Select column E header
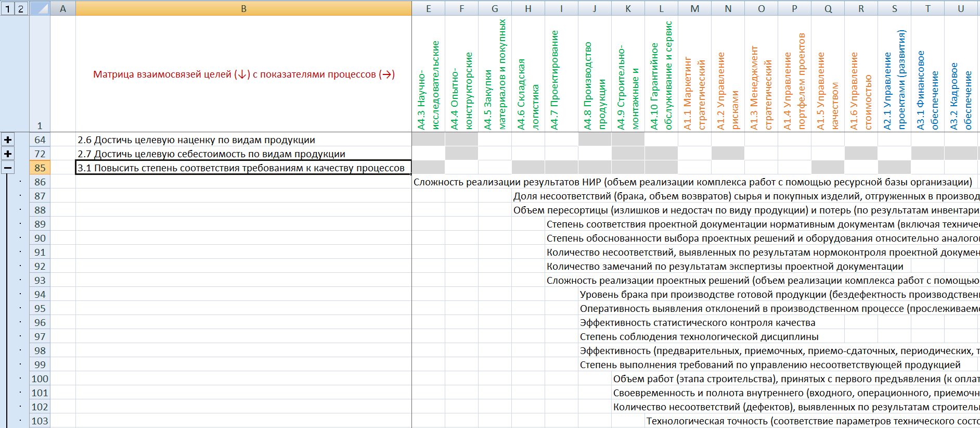 coord(428,8)
